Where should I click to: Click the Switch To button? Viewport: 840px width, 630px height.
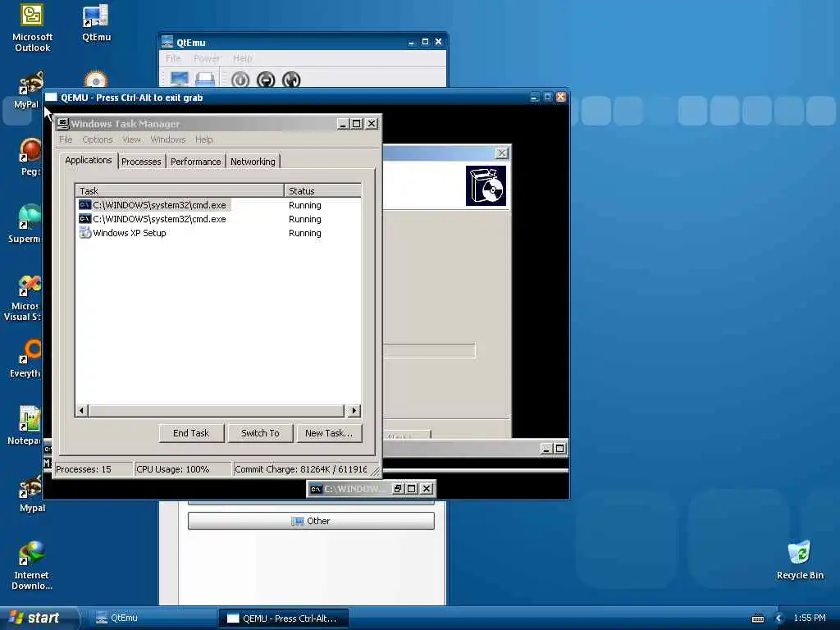pyautogui.click(x=260, y=433)
